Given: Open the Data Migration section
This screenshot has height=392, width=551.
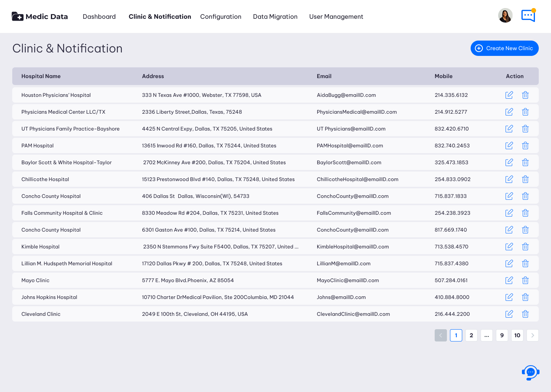Looking at the screenshot, I should tap(275, 16).
